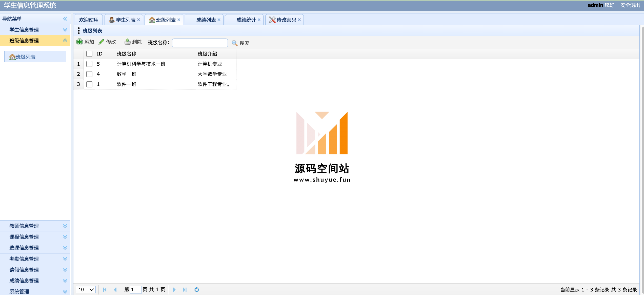
Task: Click the 删除 button label
Action: point(137,42)
